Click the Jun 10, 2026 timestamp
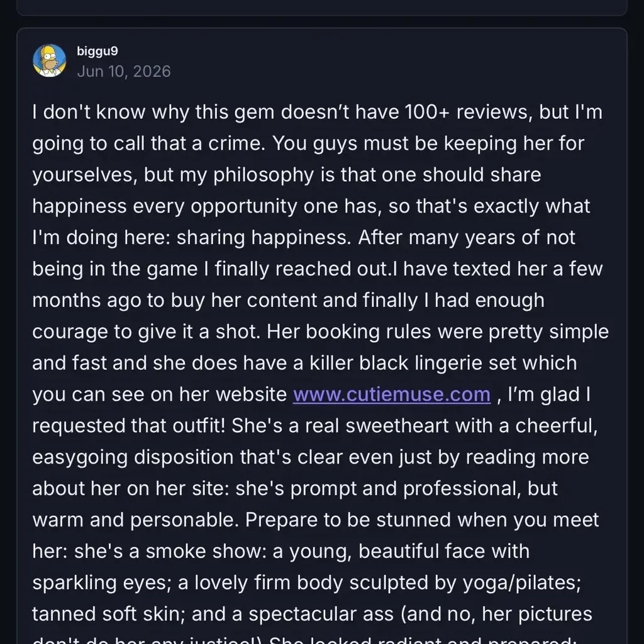The height and width of the screenshot is (644, 644). click(x=124, y=72)
